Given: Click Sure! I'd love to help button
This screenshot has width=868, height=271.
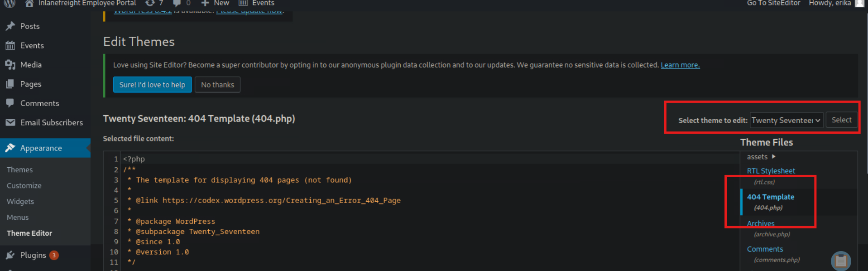Looking at the screenshot, I should (x=152, y=85).
